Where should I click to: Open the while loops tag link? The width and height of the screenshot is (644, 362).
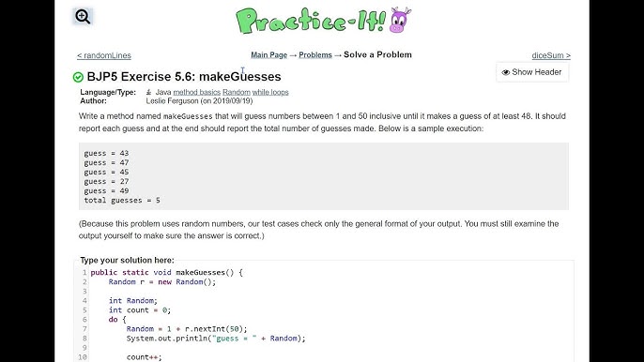point(270,92)
